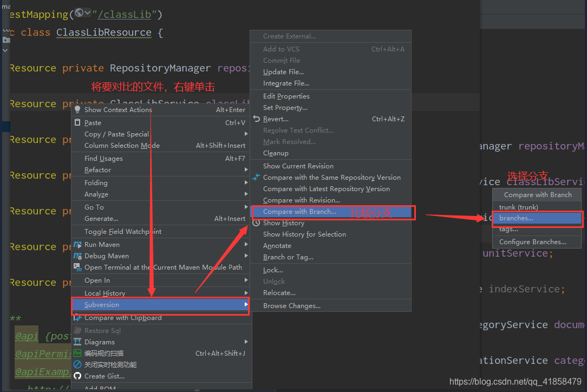The height and width of the screenshot is (392, 587).
Task: Expand the Folding submenu arrow
Action: pos(246,182)
